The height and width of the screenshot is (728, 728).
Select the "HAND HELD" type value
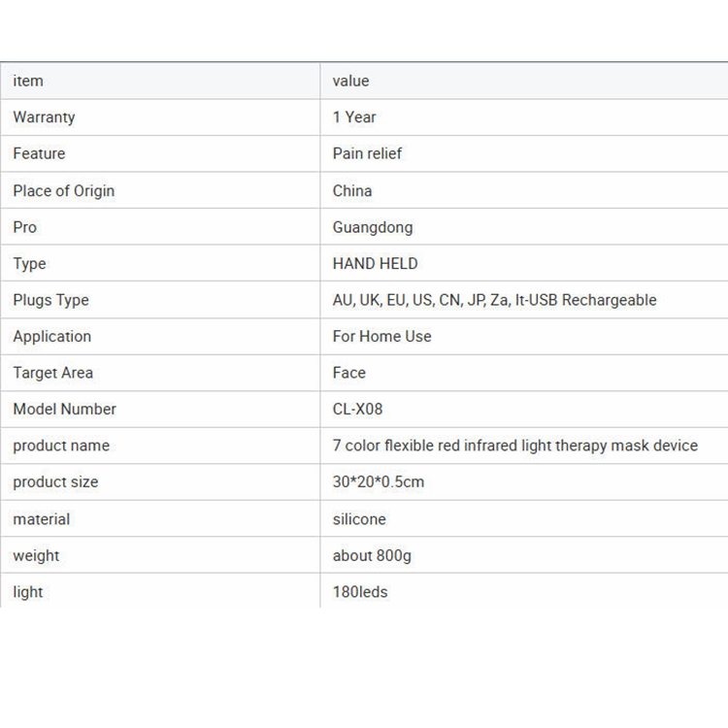[x=375, y=264]
